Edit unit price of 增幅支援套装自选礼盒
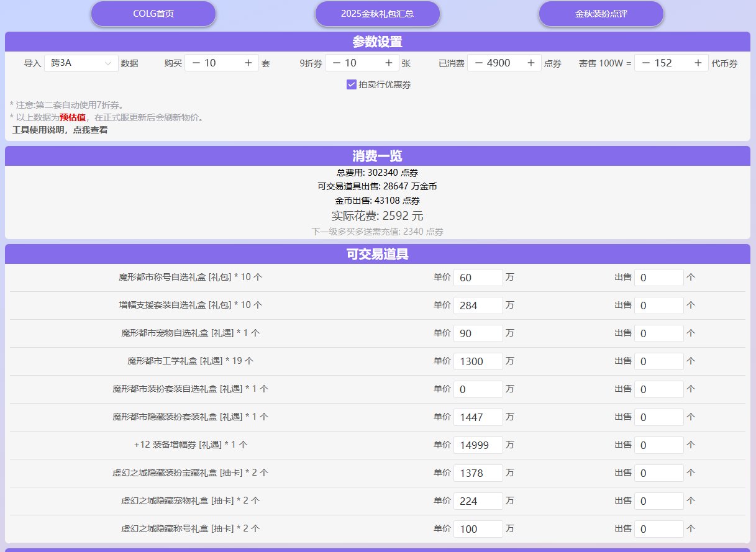Viewport: 756px width, 552px height. click(x=478, y=305)
